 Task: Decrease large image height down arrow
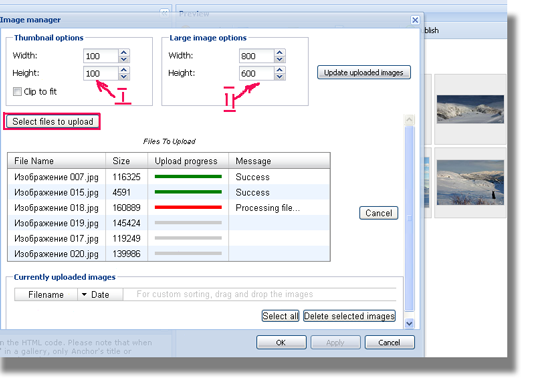tap(279, 77)
